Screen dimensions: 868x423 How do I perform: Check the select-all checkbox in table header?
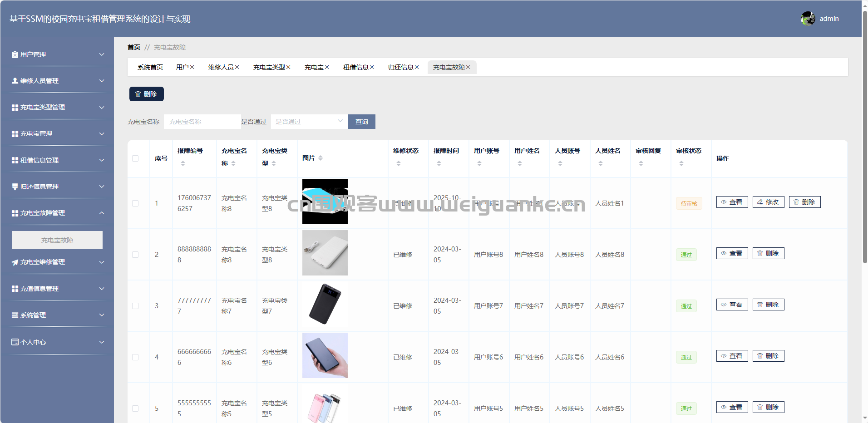pos(135,158)
